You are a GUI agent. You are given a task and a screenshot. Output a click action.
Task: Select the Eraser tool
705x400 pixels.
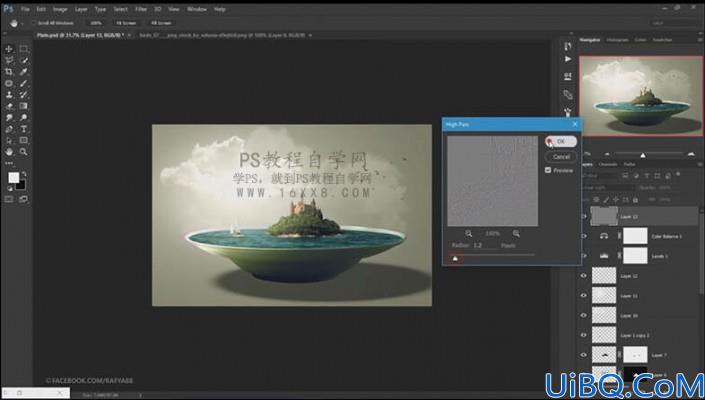(x=9, y=106)
